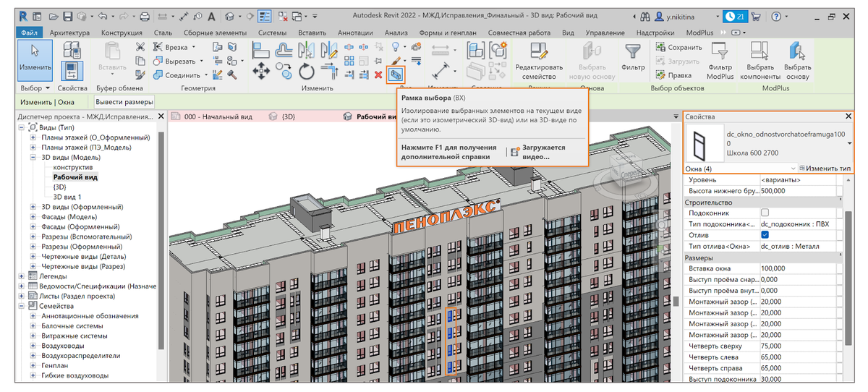Viewport: 868px width, 392px height.
Task: Click the Move tool icon in Изменить panel
Action: tap(260, 71)
